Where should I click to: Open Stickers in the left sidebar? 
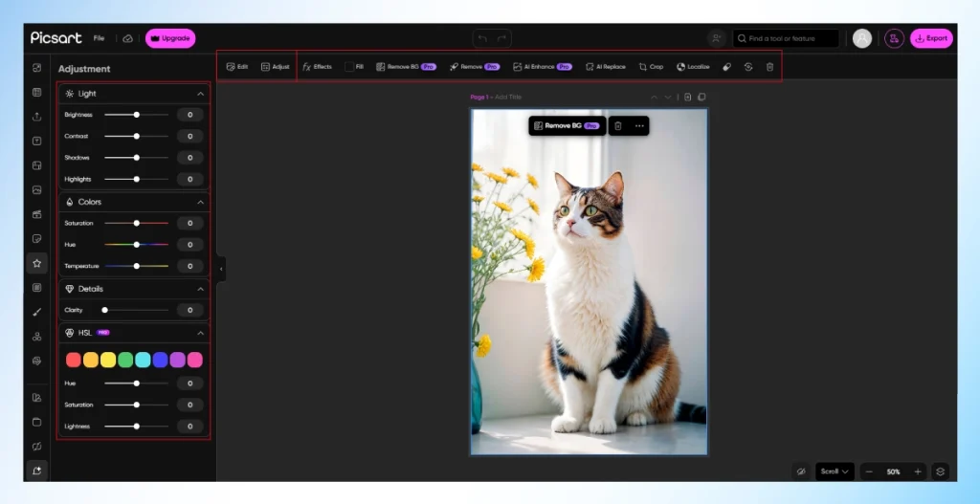pos(37,238)
